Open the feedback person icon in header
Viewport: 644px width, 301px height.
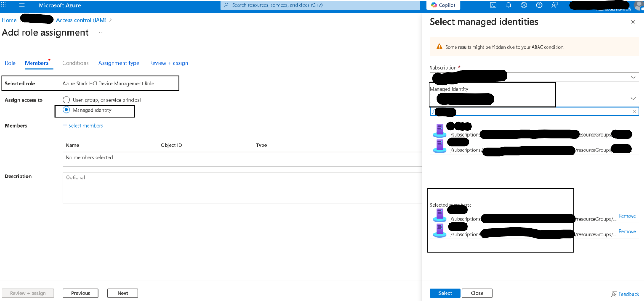[x=554, y=5]
